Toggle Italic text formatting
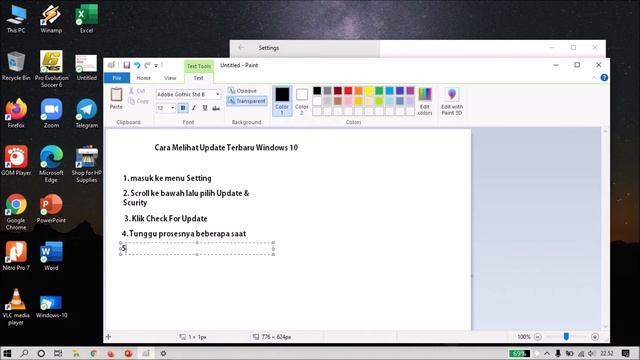This screenshot has width=640, height=360. click(x=194, y=108)
